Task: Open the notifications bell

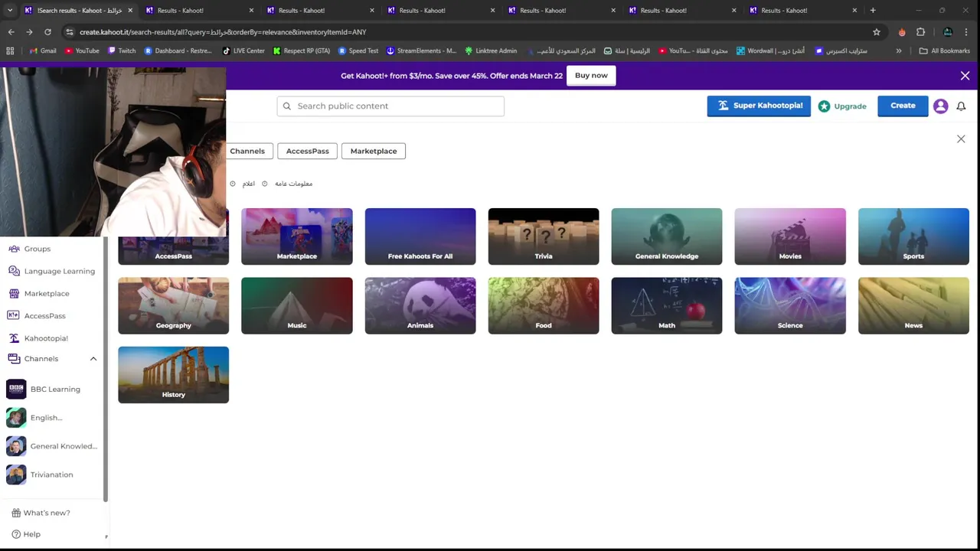Action: 961,106
